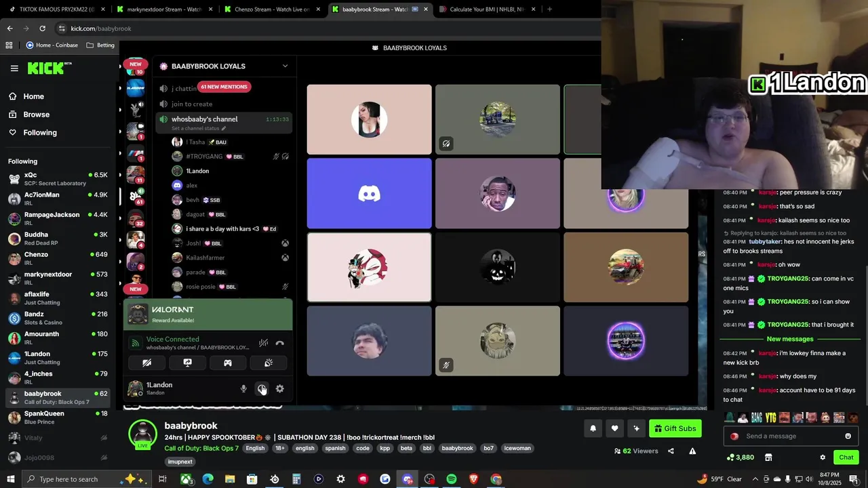This screenshot has height=488, width=868.
Task: Start a Discord activity with gamepad icon
Action: coord(228,363)
